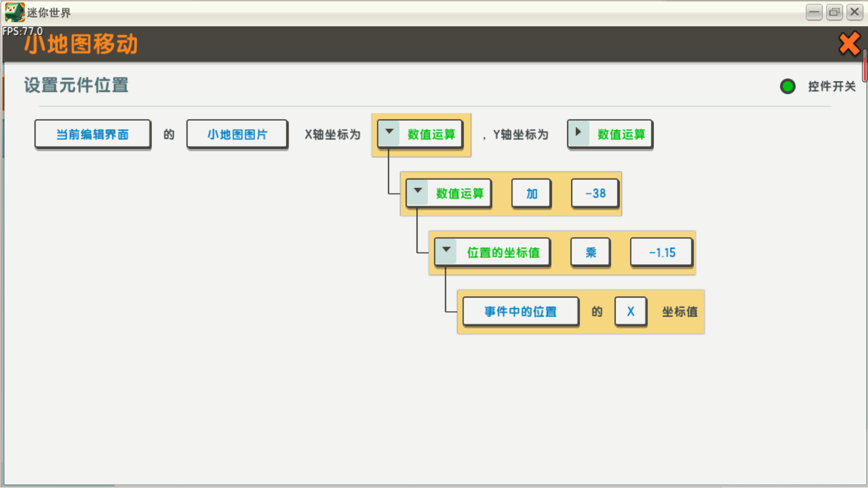Click the 数值运算 label for Y axis
Image resolution: width=868 pixels, height=488 pixels.
(x=621, y=134)
